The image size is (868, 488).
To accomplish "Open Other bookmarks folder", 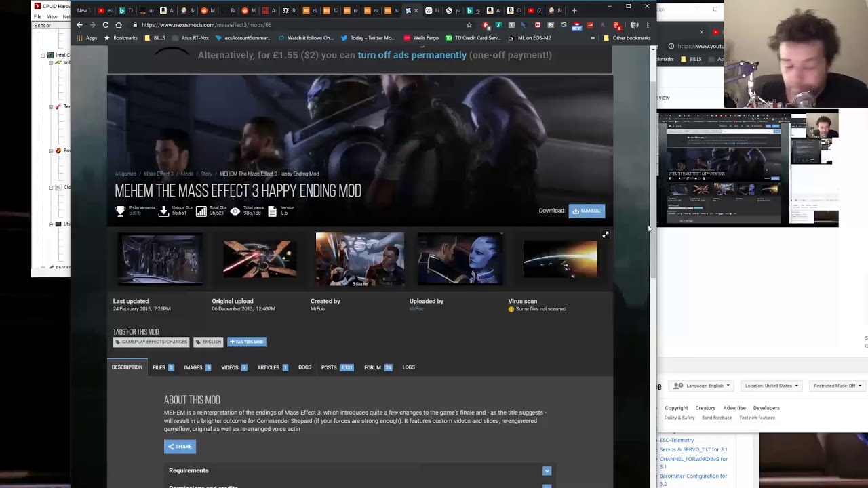I will tap(627, 38).
